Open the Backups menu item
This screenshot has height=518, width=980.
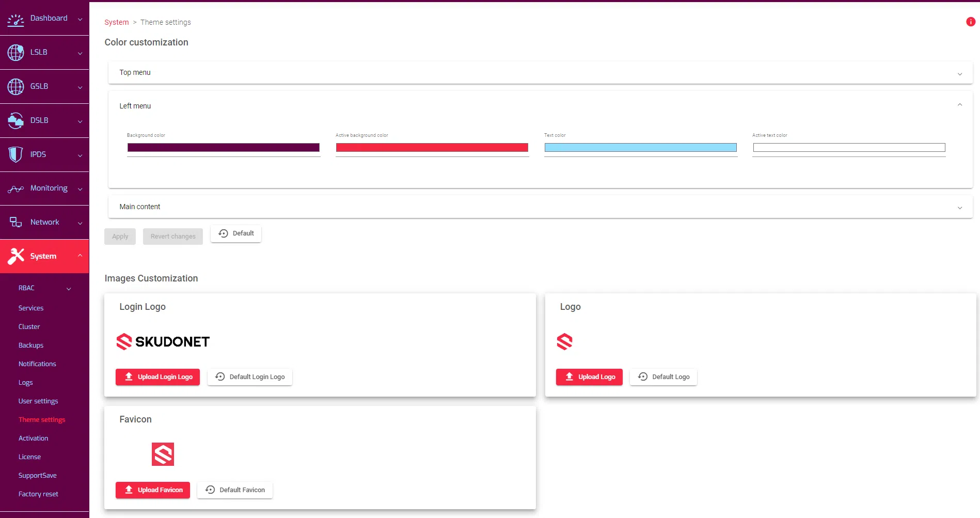click(31, 346)
